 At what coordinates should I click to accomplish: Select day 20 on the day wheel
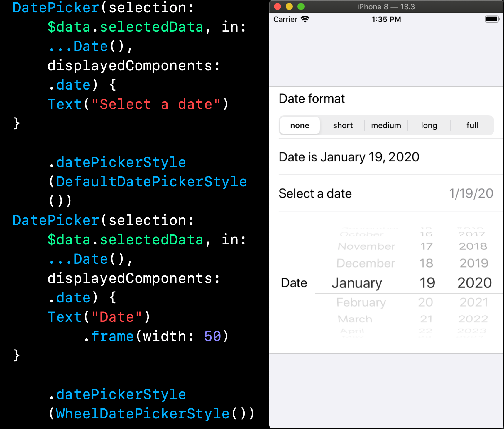click(x=425, y=302)
